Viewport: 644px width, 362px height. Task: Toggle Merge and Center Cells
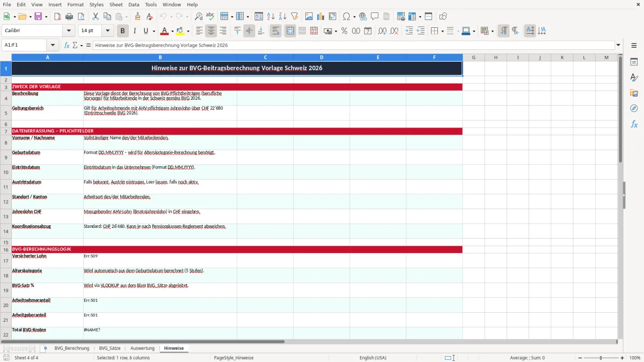click(x=290, y=31)
